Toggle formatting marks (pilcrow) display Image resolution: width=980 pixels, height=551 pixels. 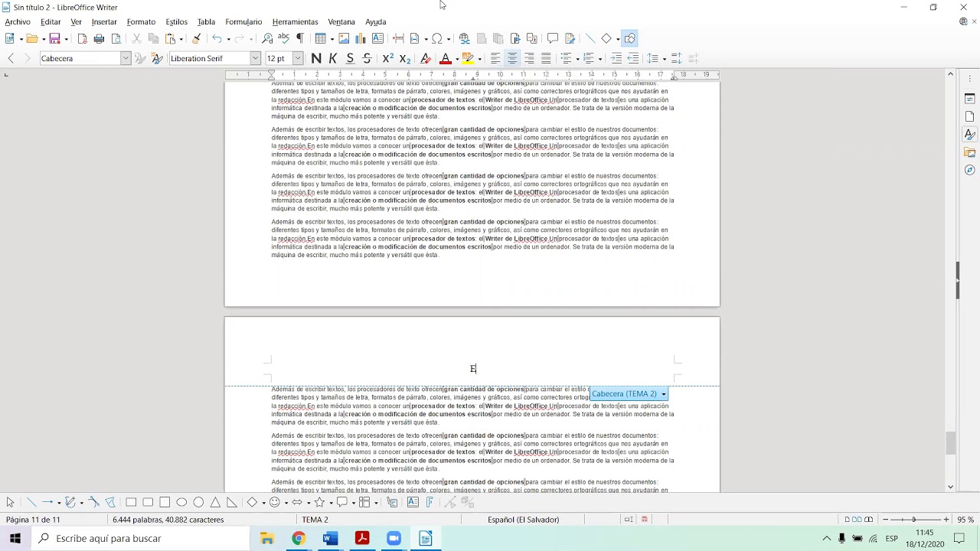(300, 38)
